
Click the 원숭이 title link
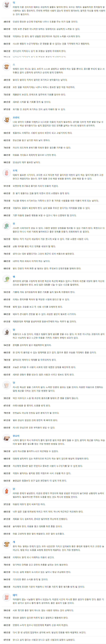[x=16, y=436]
